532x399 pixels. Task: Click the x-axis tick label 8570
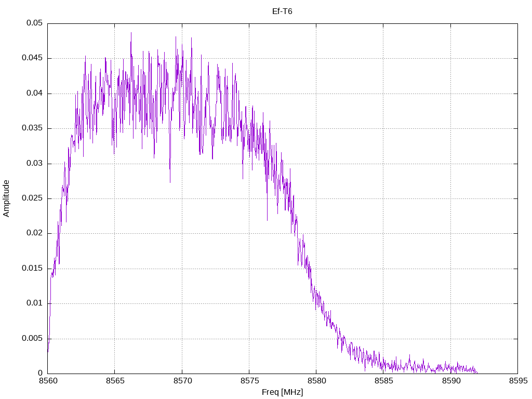(182, 381)
